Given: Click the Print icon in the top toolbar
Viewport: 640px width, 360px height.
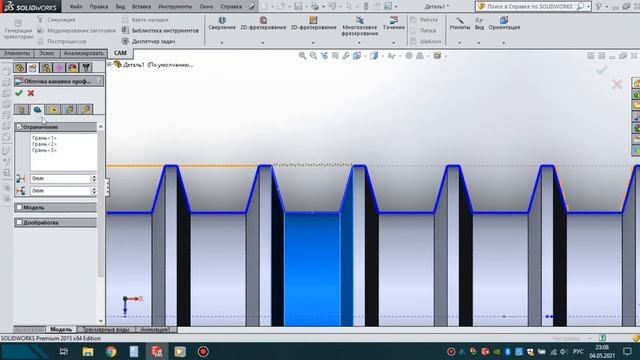Looking at the screenshot, I should [314, 6].
